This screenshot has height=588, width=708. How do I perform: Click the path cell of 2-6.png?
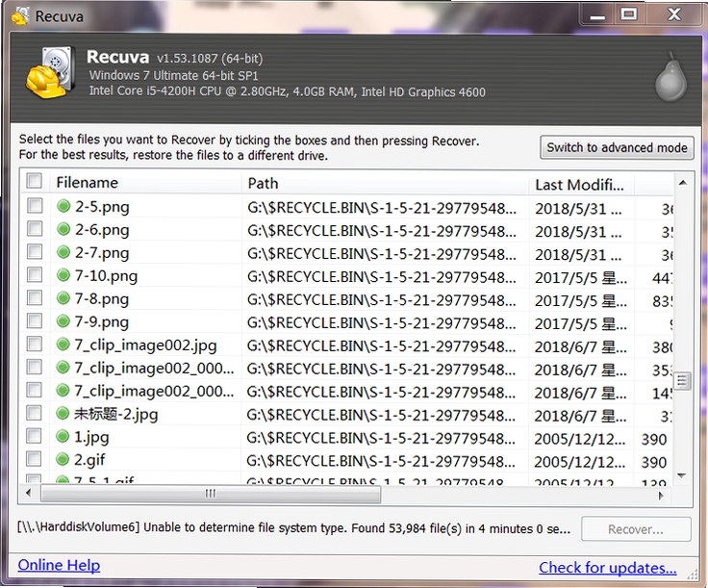click(x=382, y=231)
